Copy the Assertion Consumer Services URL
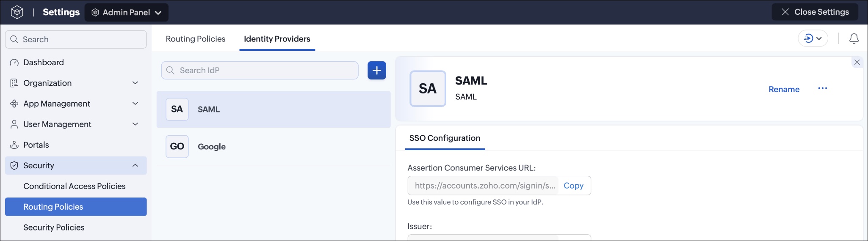This screenshot has height=241, width=868. click(573, 186)
